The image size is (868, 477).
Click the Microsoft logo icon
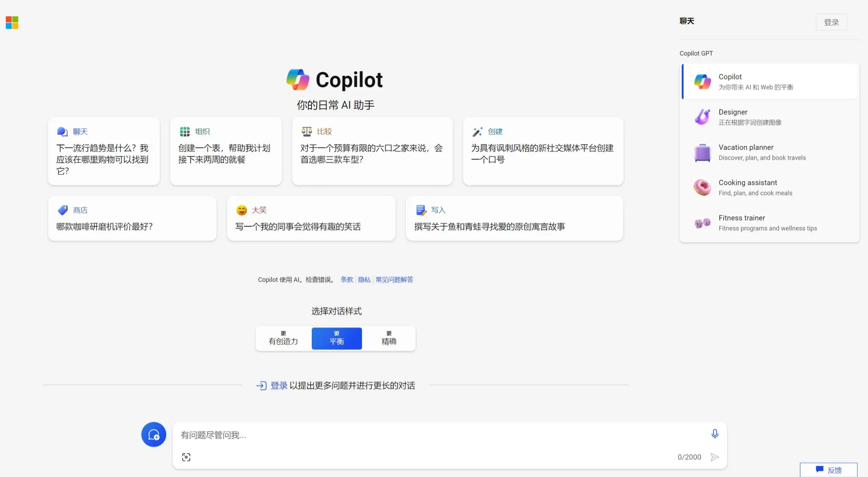coord(12,23)
